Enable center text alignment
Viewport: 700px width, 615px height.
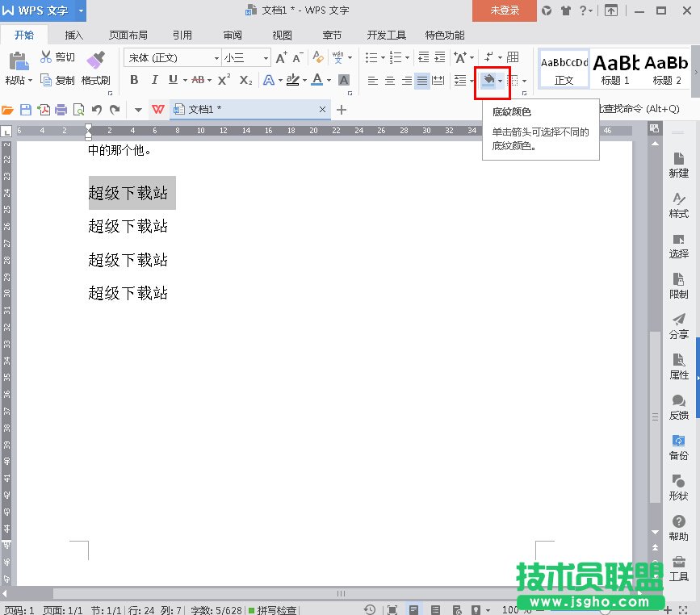pos(389,81)
